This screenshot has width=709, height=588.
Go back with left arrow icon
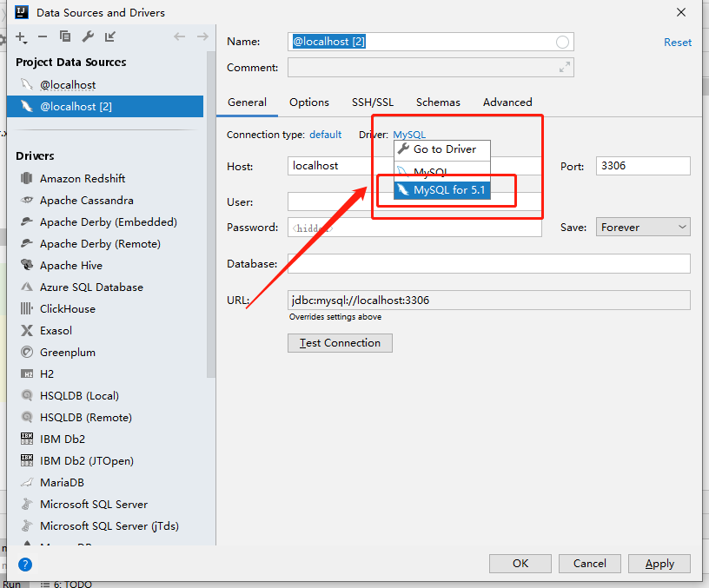click(x=180, y=36)
